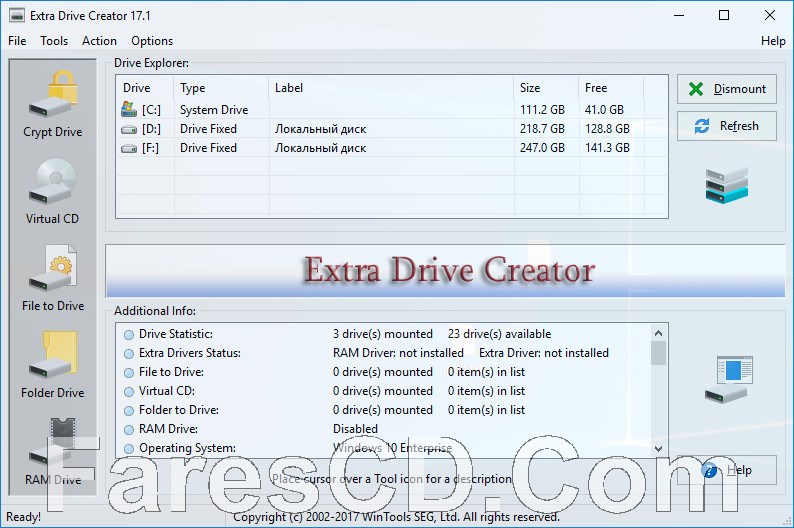Open the Options menu
The height and width of the screenshot is (528, 794).
point(152,41)
